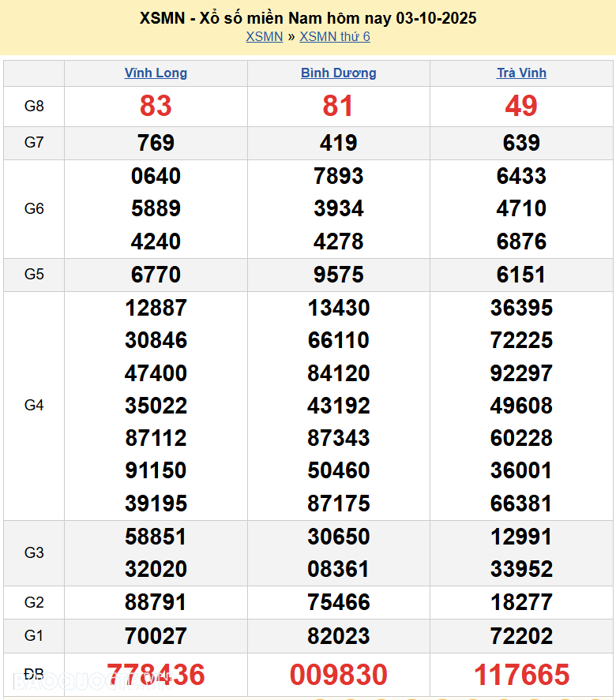The height and width of the screenshot is (700, 616).
Task: Click the page title XSMN heading
Action: 308,18
